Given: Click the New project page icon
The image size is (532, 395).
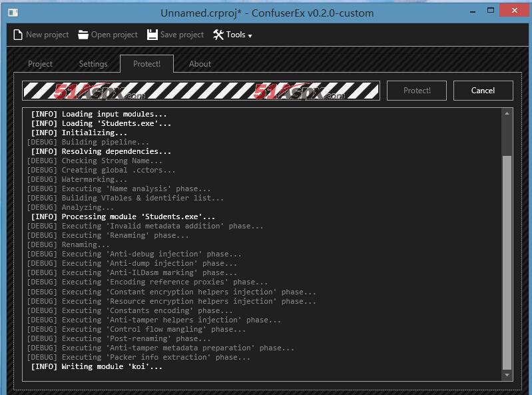Looking at the screenshot, I should pos(18,35).
